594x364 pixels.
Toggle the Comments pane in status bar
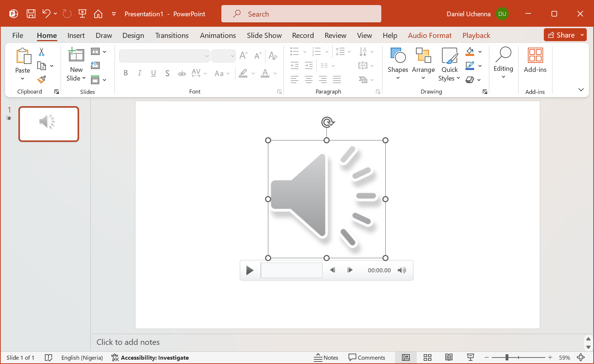367,357
